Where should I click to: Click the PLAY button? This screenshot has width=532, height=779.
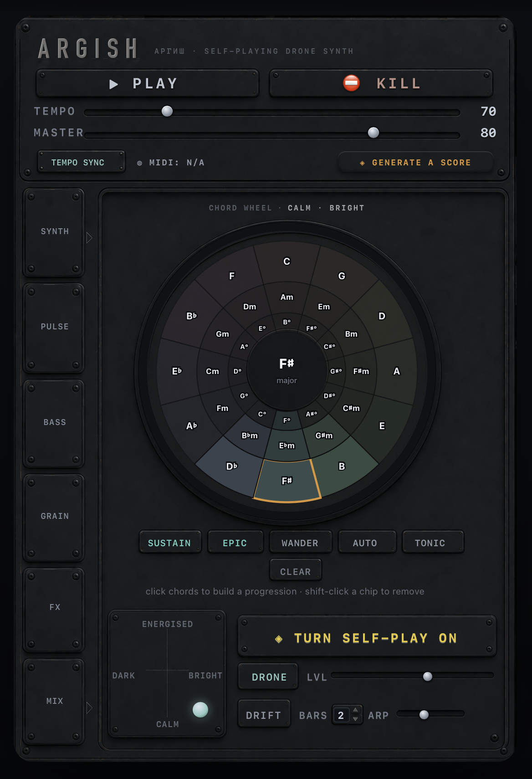pos(148,83)
